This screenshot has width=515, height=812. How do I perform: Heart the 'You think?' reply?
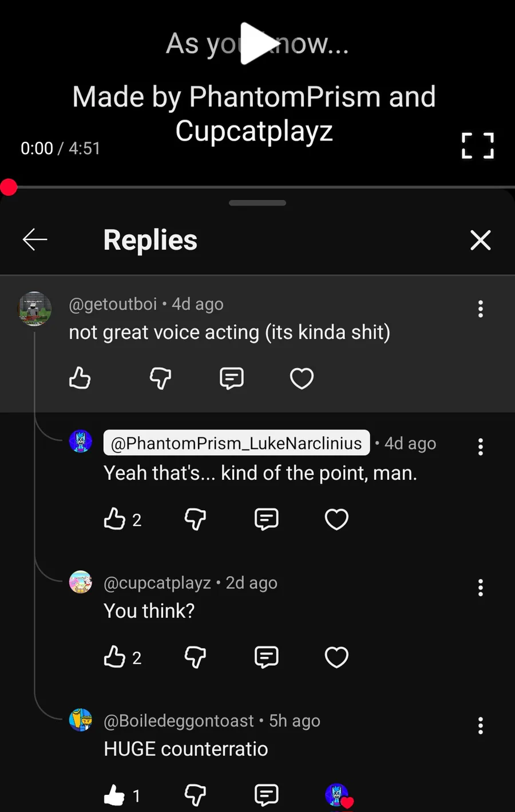tap(336, 657)
